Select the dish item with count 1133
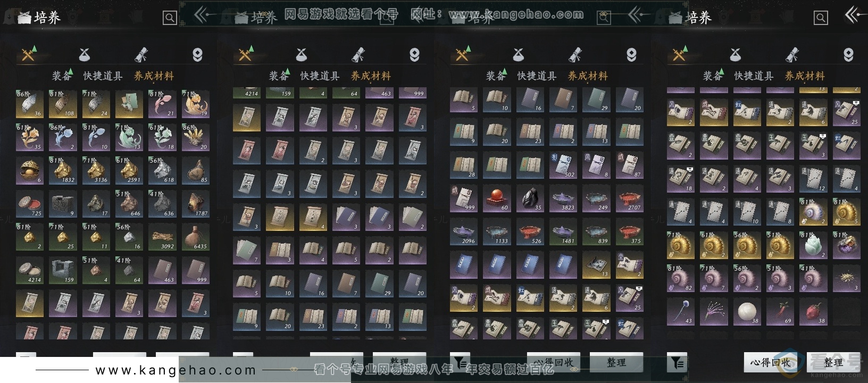 (497, 231)
